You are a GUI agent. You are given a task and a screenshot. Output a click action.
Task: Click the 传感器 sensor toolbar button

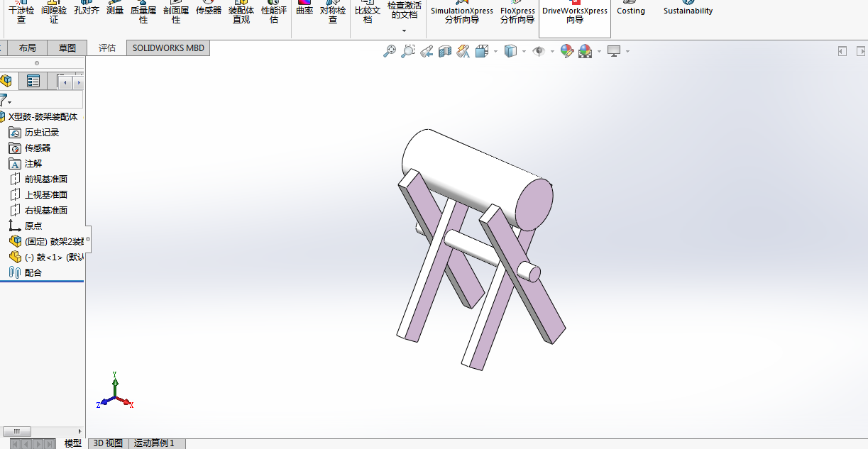coord(209,9)
